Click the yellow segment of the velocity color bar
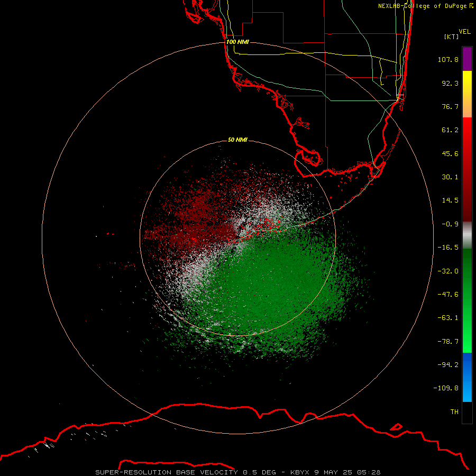 [x=467, y=94]
